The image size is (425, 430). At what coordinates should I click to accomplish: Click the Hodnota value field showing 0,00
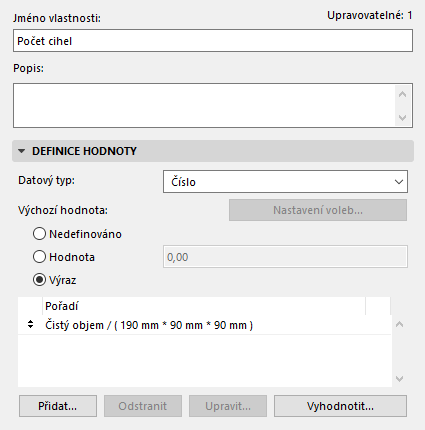point(285,257)
